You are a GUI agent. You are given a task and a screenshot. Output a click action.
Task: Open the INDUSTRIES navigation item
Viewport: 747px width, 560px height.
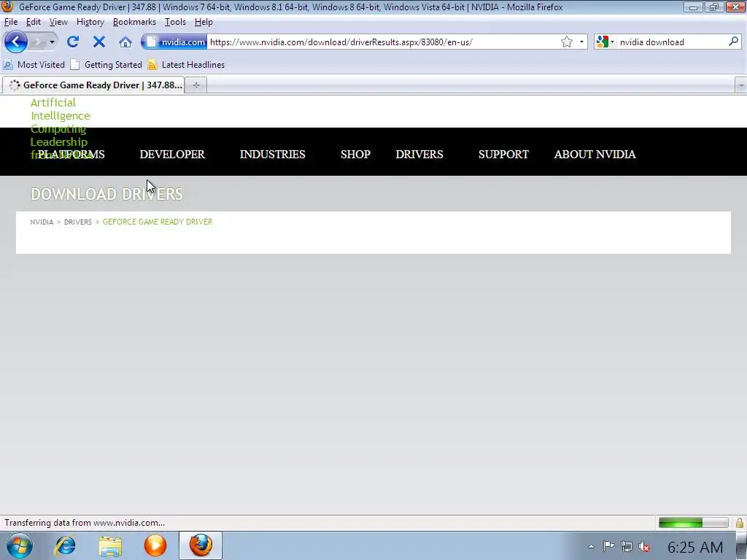click(x=273, y=155)
